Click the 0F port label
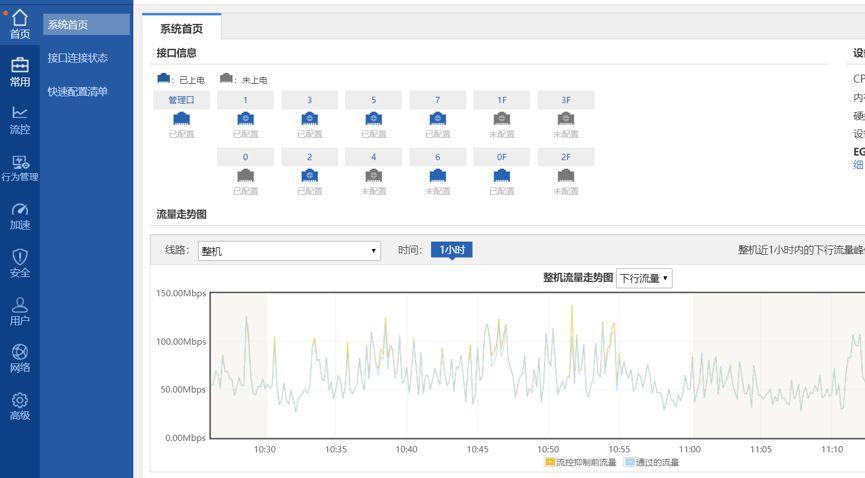 tap(501, 157)
